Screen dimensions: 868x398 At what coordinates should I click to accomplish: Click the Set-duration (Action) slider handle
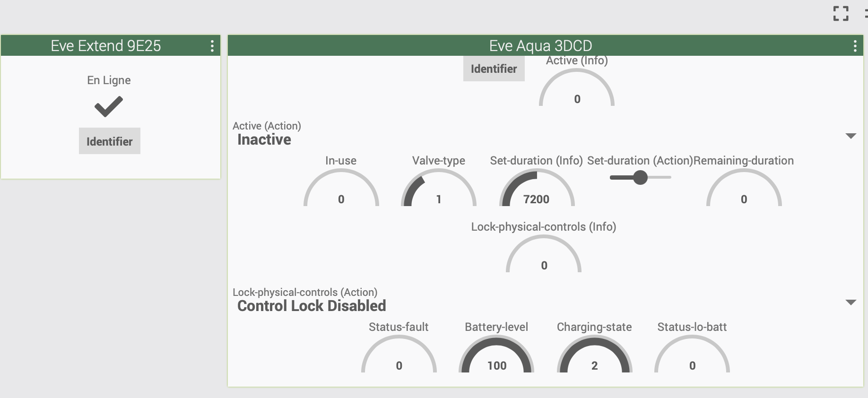[x=640, y=177]
